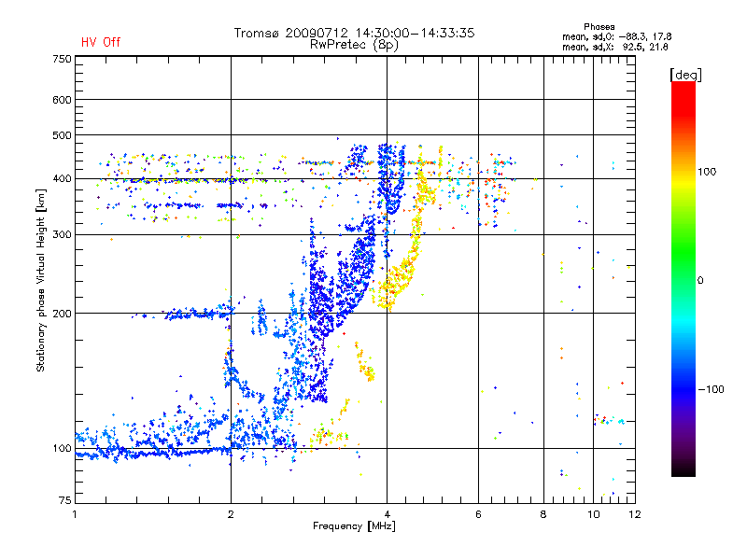
Task: Click the y-axis '750' tick label
Action: (x=62, y=59)
